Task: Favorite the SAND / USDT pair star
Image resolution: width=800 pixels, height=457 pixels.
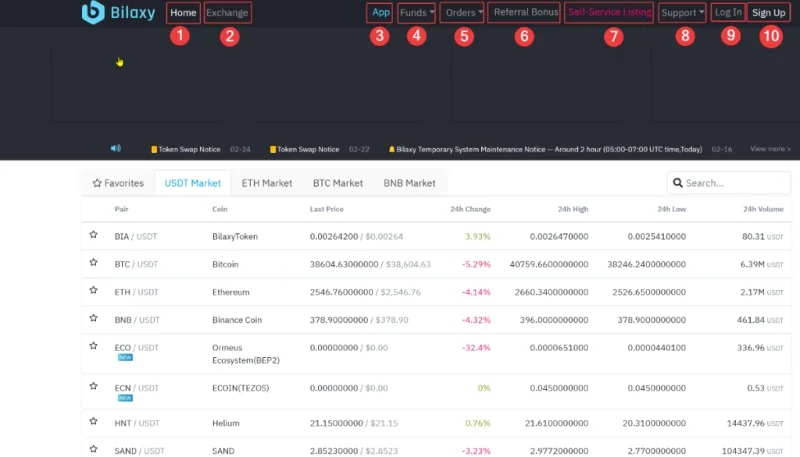Action: 93,449
